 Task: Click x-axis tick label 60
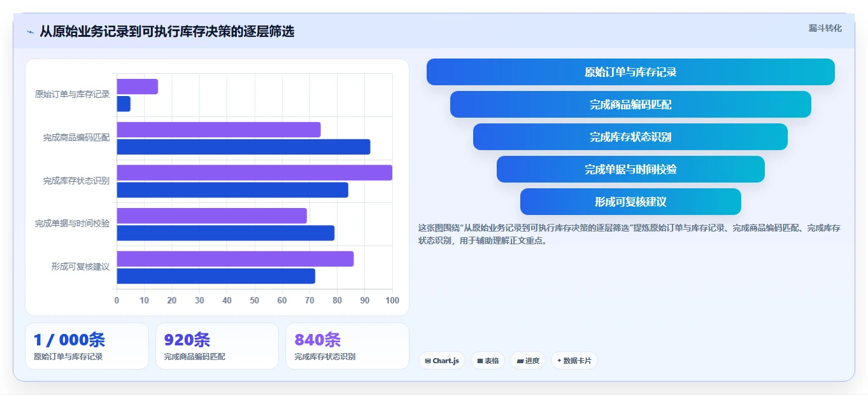coord(282,300)
